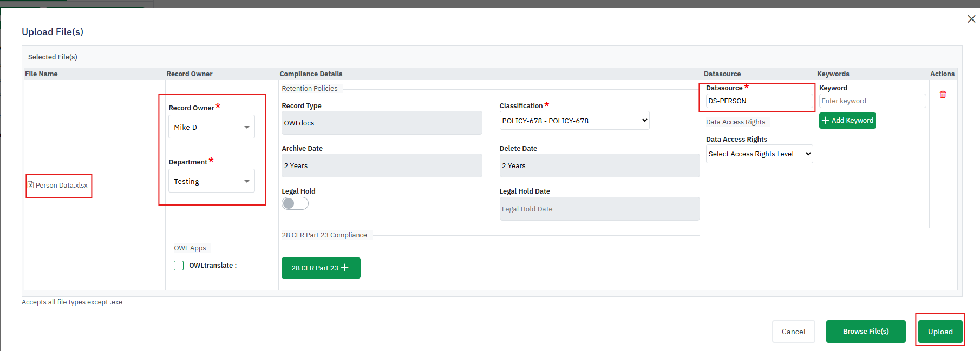The image size is (980, 351).
Task: Enable the OWLtranslate checkbox
Action: point(179,266)
